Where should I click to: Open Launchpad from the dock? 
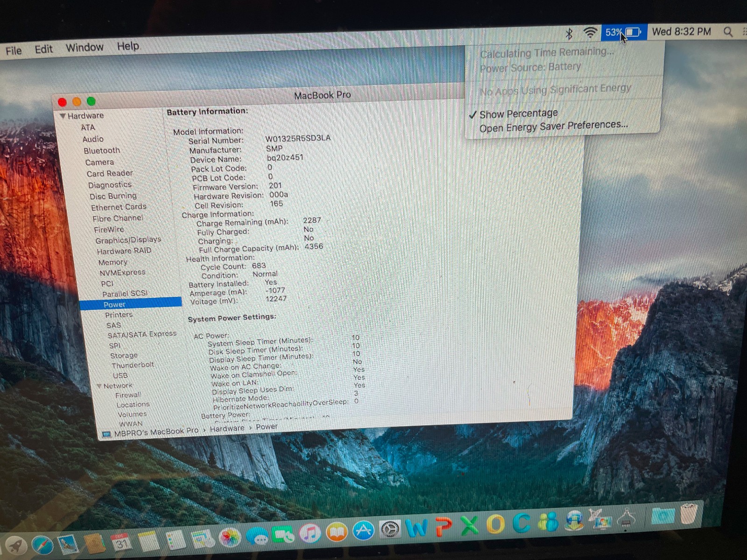(15, 546)
